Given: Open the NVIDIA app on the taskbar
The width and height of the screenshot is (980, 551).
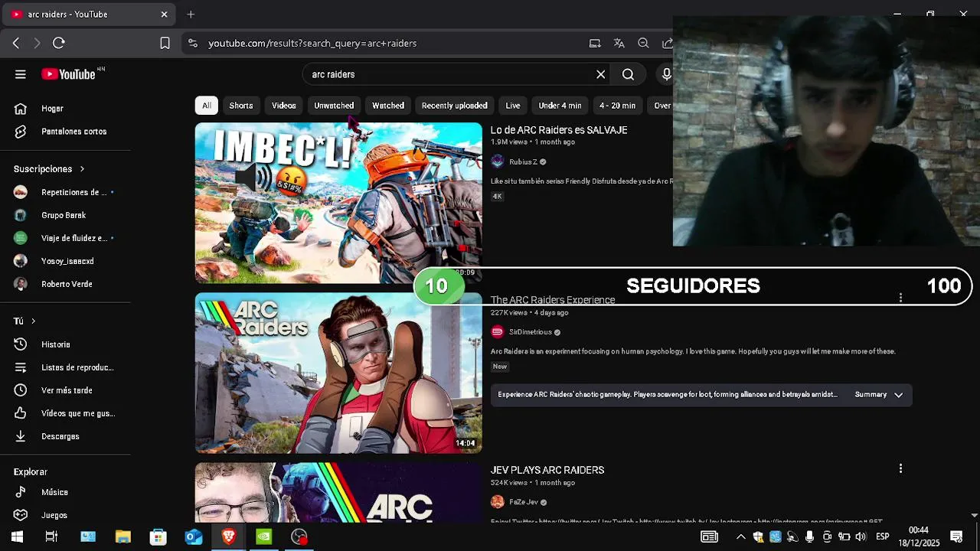Looking at the screenshot, I should click(x=263, y=537).
